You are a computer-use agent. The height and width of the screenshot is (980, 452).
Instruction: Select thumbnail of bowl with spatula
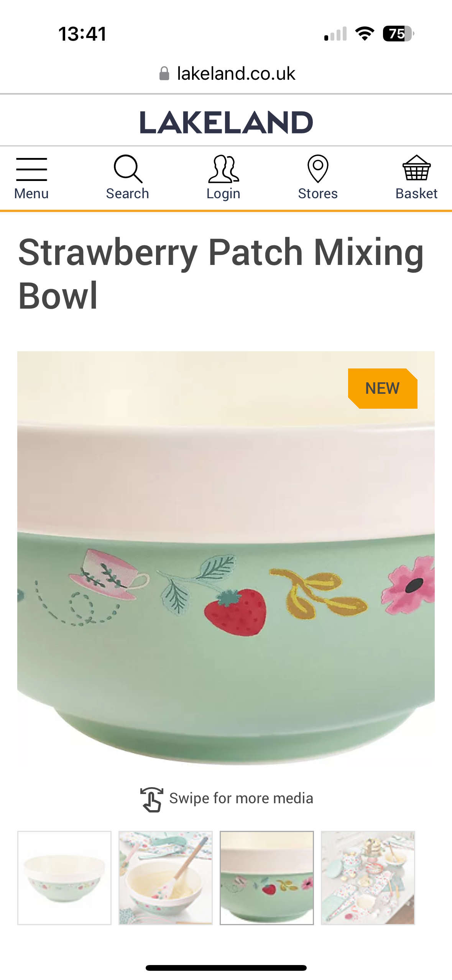coord(166,878)
